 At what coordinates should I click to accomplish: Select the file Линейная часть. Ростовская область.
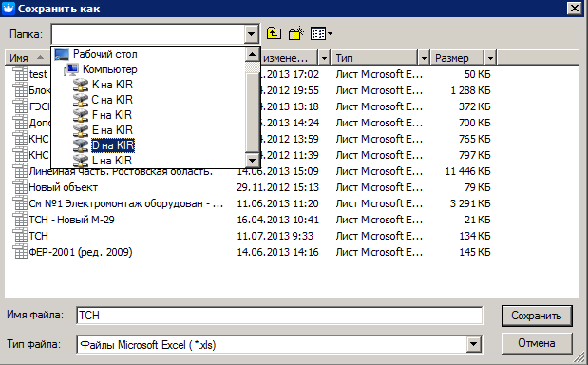click(121, 171)
